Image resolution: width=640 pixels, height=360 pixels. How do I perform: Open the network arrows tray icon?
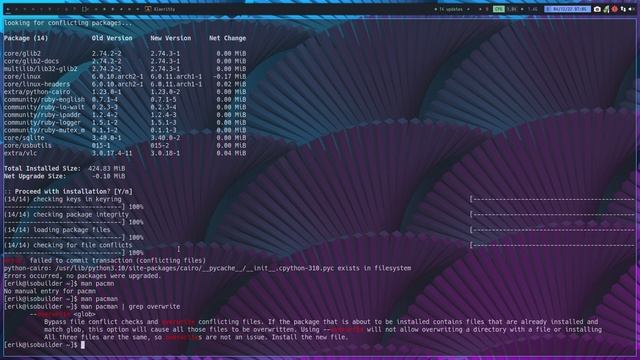point(623,9)
